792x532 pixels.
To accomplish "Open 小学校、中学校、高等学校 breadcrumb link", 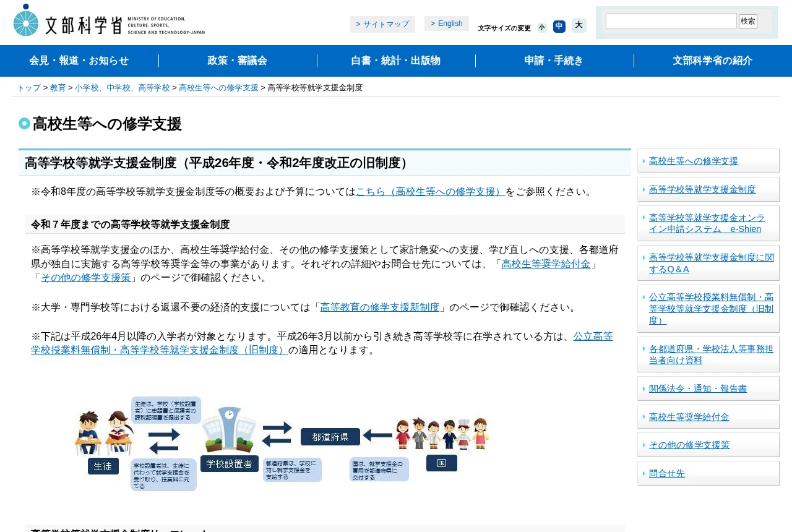I will coord(123,88).
